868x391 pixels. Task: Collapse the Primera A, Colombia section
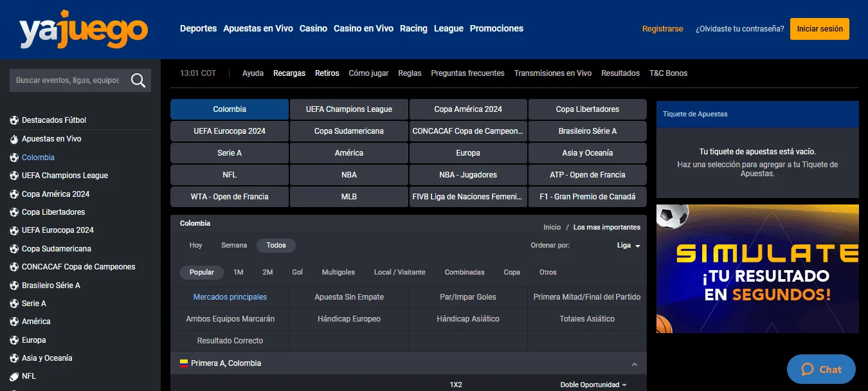[635, 364]
